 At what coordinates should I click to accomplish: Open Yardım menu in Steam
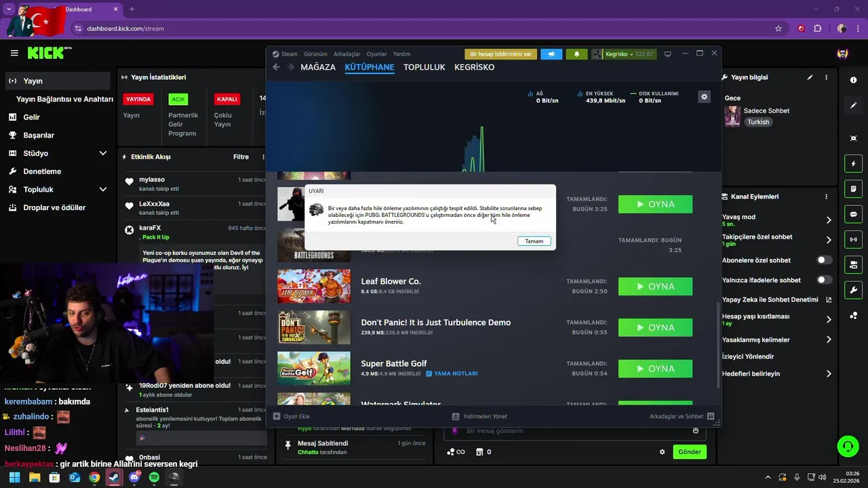click(x=402, y=54)
